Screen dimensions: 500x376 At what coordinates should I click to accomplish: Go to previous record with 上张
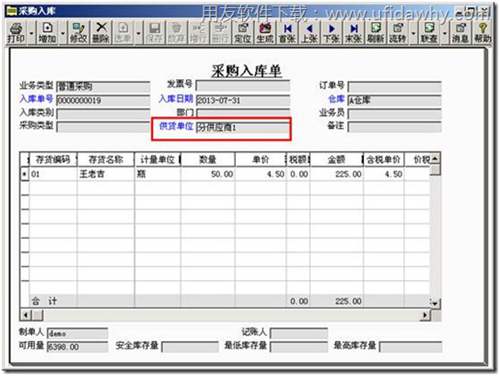pyautogui.click(x=310, y=32)
